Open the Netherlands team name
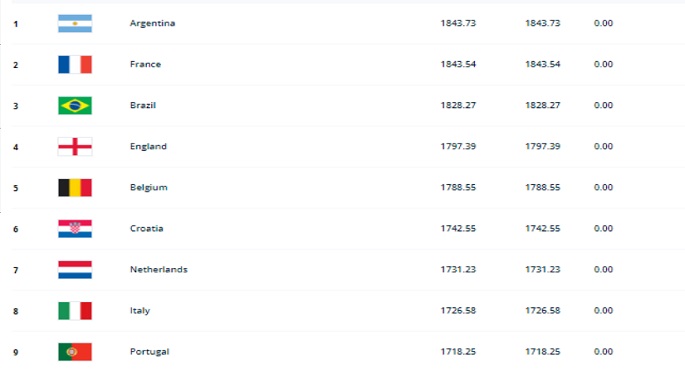 [159, 270]
